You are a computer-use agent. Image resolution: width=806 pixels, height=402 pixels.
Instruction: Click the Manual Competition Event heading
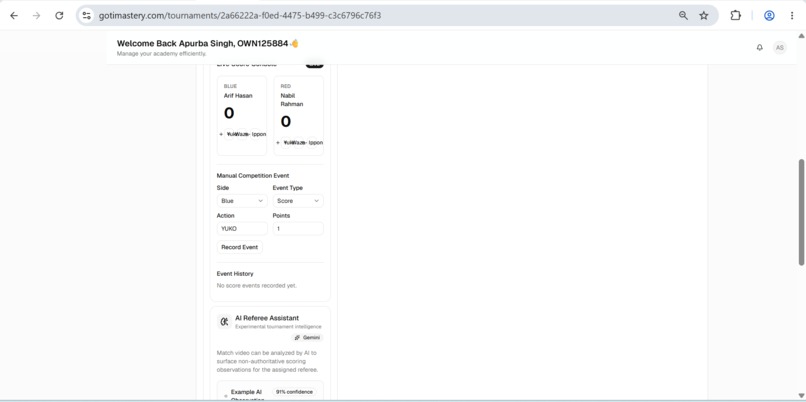coord(253,176)
